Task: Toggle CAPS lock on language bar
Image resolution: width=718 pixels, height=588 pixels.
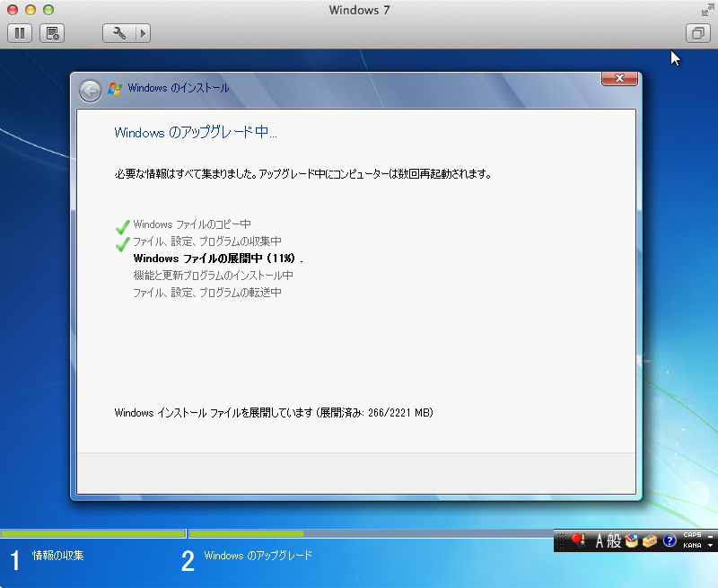Action: pyautogui.click(x=692, y=535)
